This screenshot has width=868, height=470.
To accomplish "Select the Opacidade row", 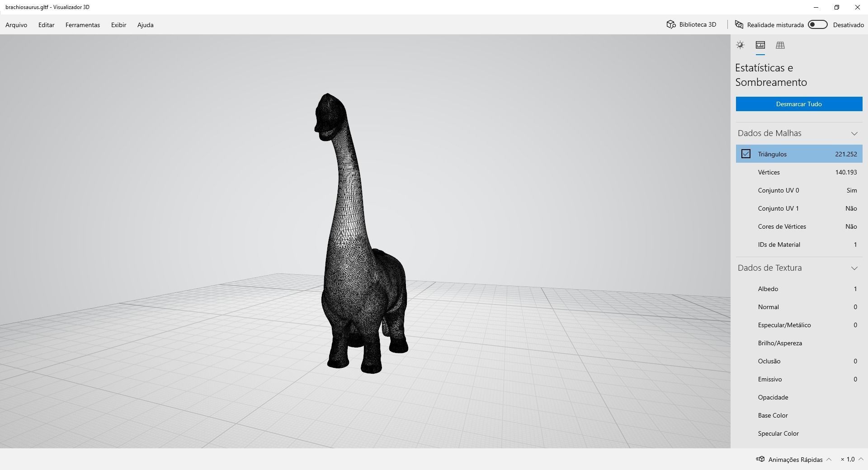I will click(x=799, y=397).
